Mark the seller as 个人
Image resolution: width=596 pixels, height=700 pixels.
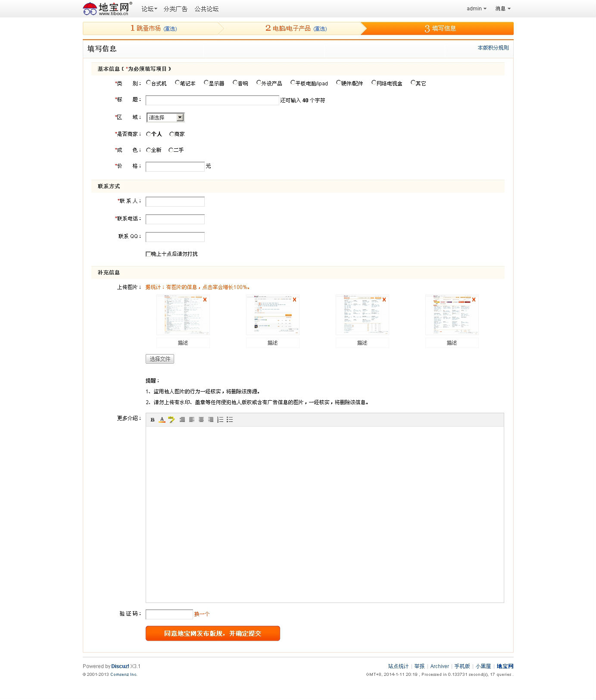pos(148,134)
